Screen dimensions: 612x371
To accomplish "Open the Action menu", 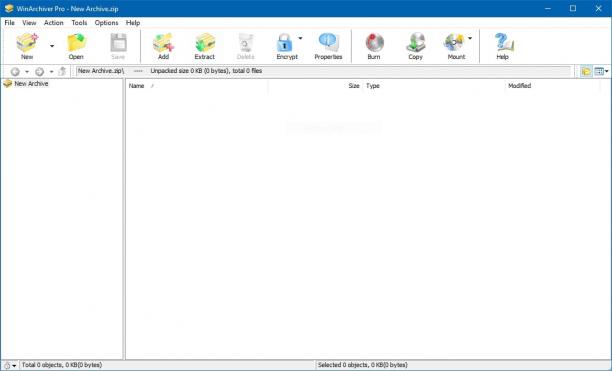I will (53, 23).
